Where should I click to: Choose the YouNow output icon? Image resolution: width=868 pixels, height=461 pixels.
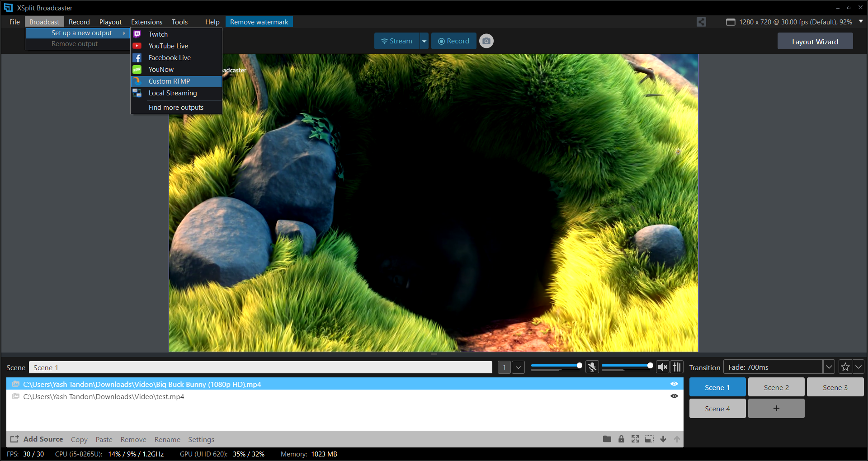[x=137, y=69]
